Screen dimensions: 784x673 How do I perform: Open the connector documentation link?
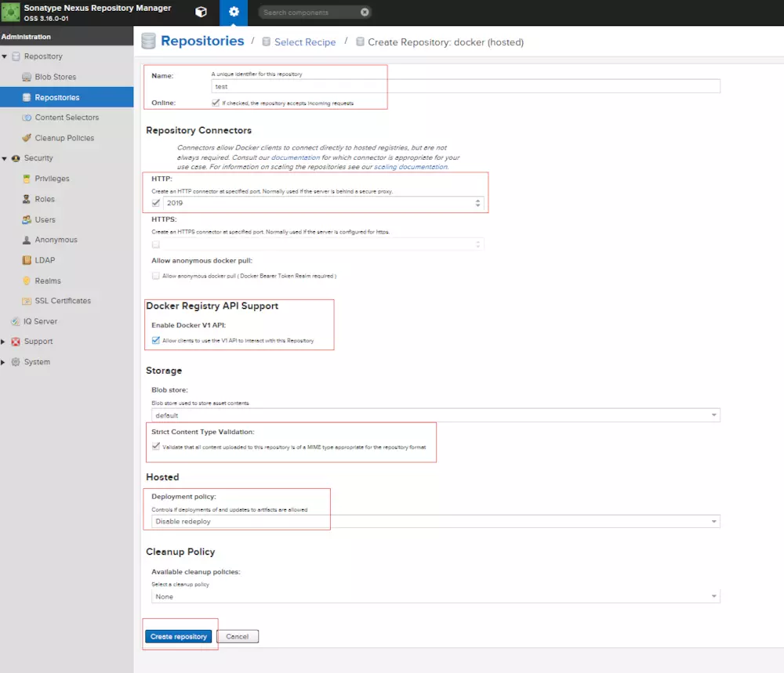coord(296,157)
